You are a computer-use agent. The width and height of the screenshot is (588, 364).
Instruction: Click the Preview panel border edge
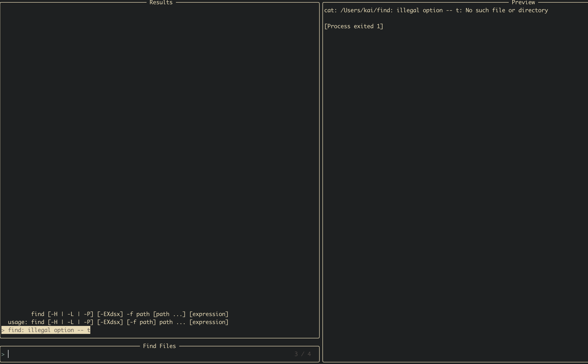click(x=322, y=169)
